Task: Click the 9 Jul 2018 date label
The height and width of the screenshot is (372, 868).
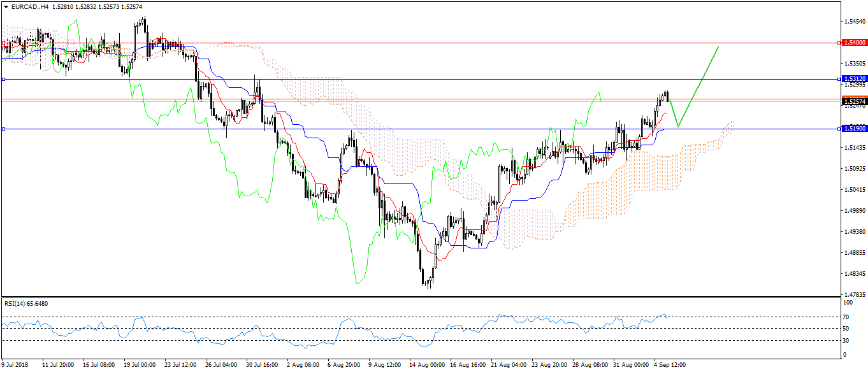Action: 15,365
